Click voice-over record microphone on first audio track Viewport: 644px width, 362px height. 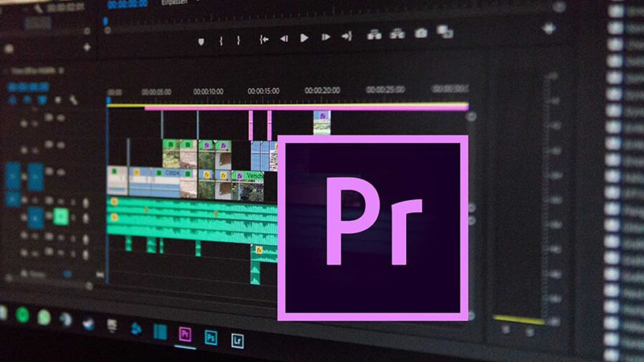pyautogui.click(x=86, y=203)
